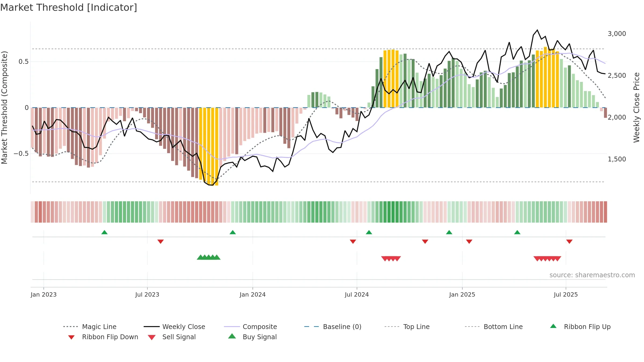Toggle the Composite legend entry
Viewport: 644px width, 362px height.
coord(250,327)
